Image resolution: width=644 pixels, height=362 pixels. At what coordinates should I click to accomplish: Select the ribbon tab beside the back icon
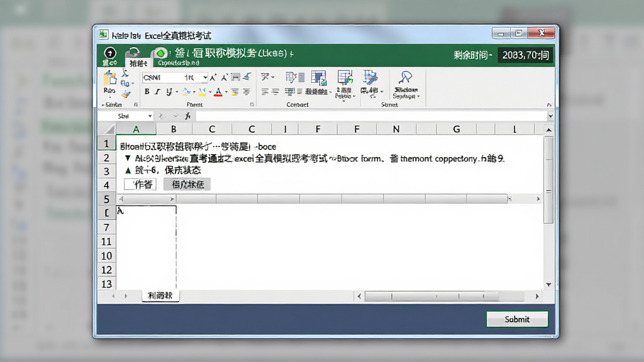click(x=138, y=63)
